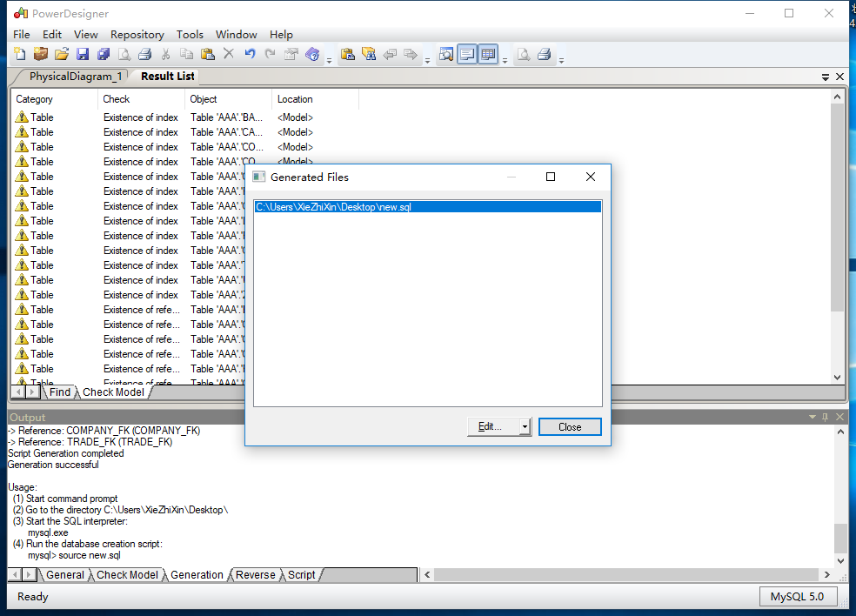856x616 pixels.
Task: Click Edit... to open the generated script
Action: (489, 426)
